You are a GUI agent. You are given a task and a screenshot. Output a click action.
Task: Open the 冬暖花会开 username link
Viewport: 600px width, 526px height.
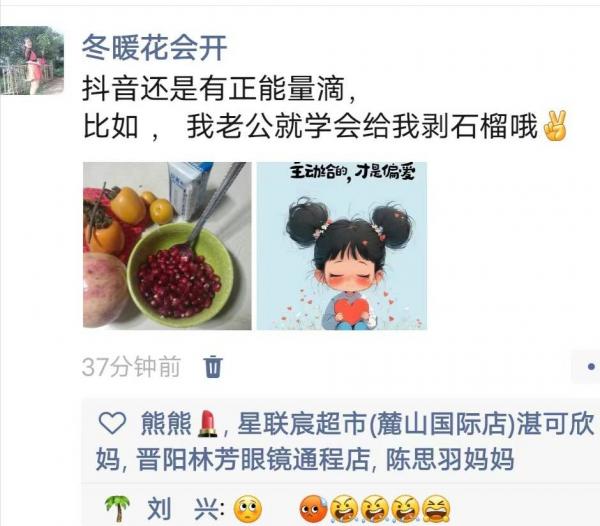[155, 48]
